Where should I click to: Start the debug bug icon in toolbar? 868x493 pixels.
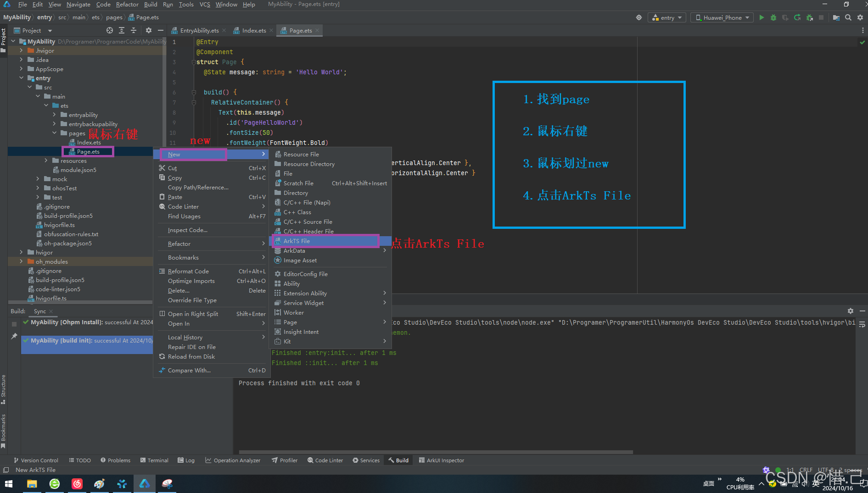pos(773,17)
